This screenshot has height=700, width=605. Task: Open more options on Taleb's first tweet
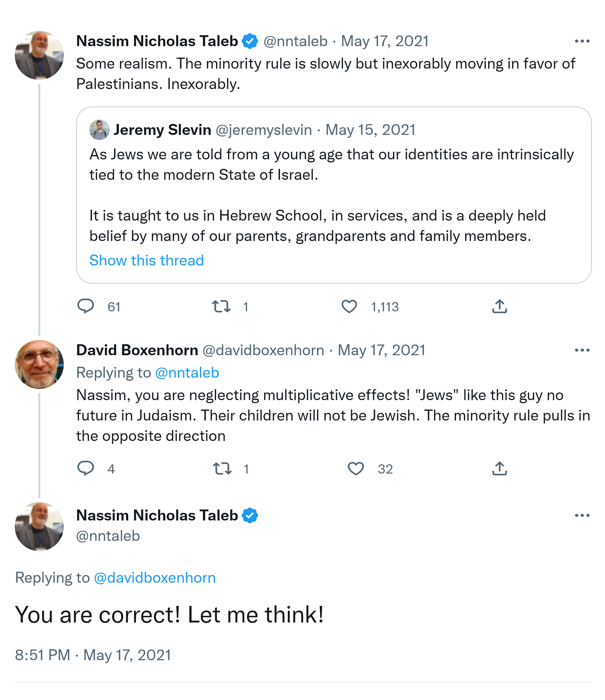tap(582, 41)
